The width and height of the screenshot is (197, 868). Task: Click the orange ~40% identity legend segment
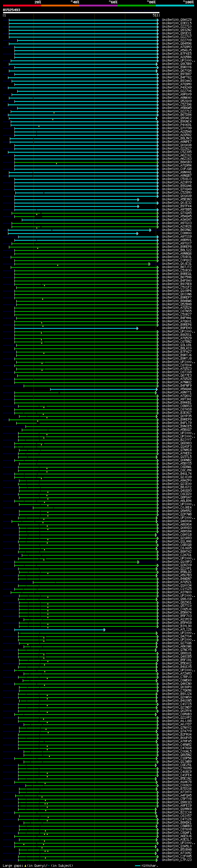pos(60,6)
